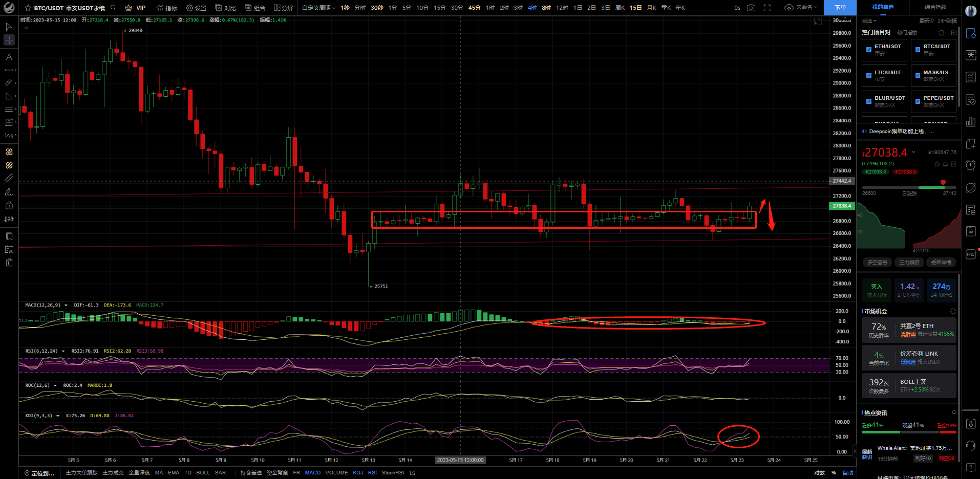Open the 自定义周期 dropdown
This screenshot has height=479, width=980.
[318, 8]
